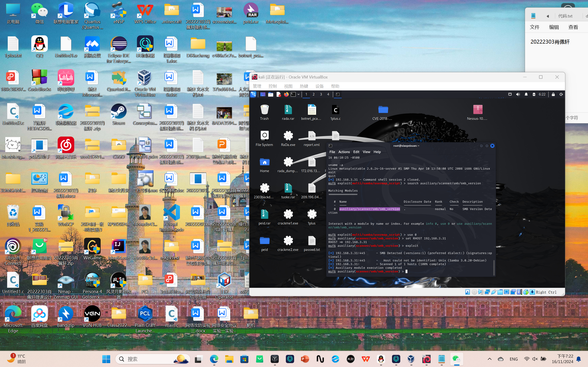Click VirtualBox recording status icon
Viewport: 588px width, 367px height.
(x=513, y=292)
